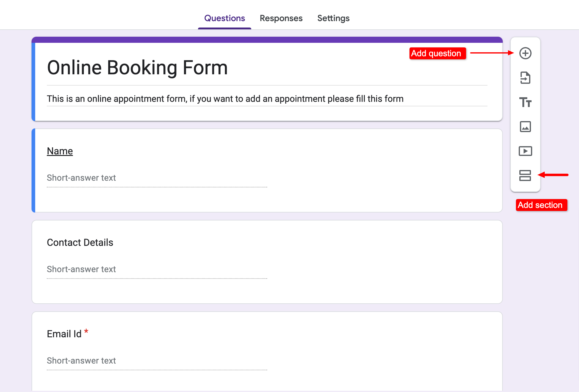Open the Settings tab
Screen dimensions: 579x392
(333, 18)
